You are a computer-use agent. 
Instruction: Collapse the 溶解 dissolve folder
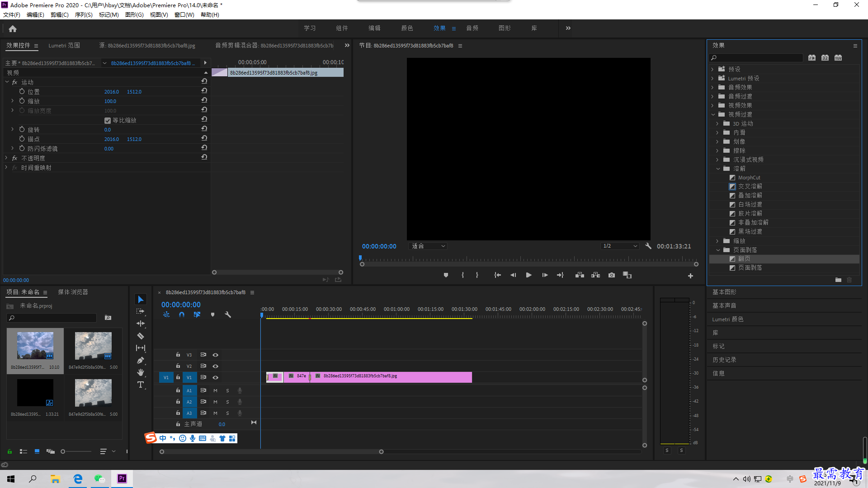tap(718, 169)
